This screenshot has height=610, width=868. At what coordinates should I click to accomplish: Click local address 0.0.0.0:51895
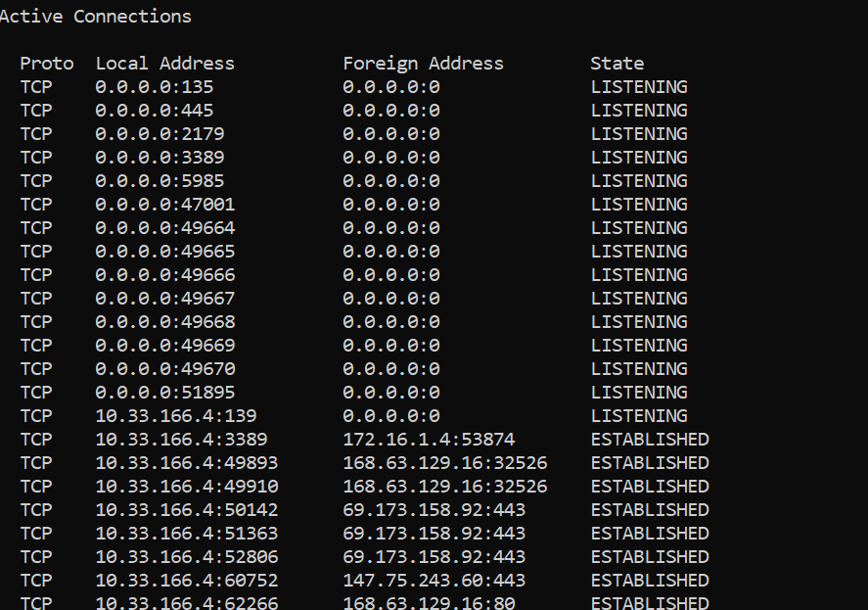point(165,393)
